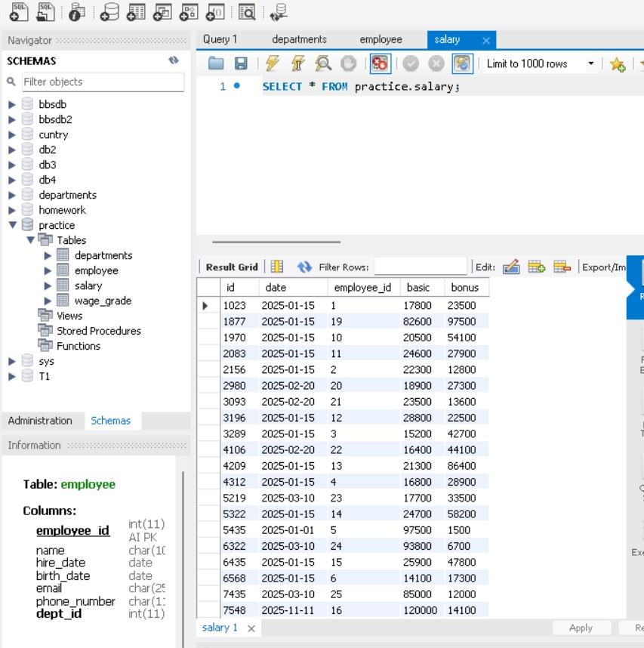Expand the homework schema node
644x648 pixels.
pos(12,210)
